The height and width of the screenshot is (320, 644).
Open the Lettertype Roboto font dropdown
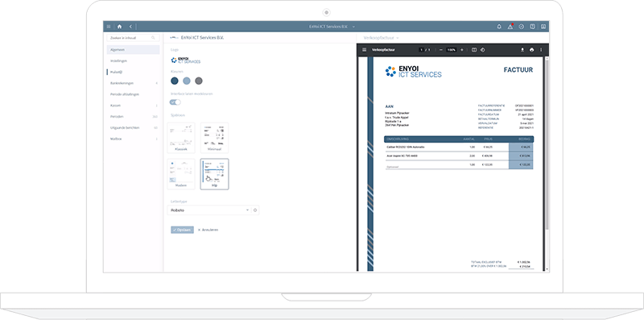pyautogui.click(x=209, y=210)
